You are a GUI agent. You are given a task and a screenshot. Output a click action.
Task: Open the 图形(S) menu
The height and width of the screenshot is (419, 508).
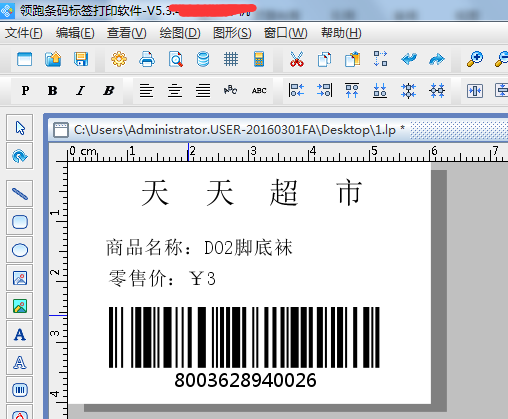point(232,33)
